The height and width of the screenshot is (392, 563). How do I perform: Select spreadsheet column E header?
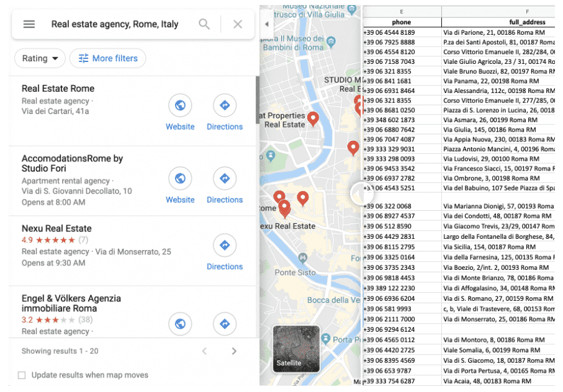pyautogui.click(x=402, y=12)
